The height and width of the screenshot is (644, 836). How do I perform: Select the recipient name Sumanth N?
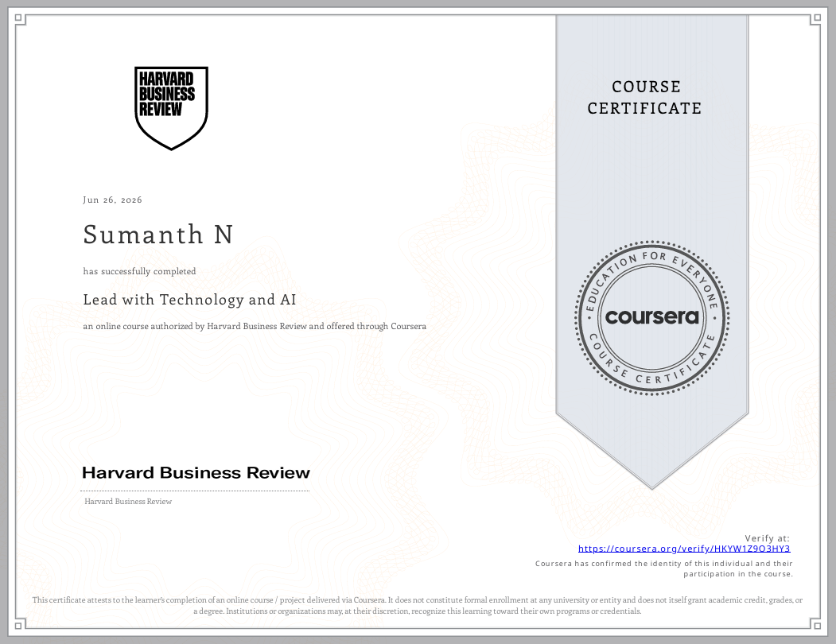[x=158, y=235]
